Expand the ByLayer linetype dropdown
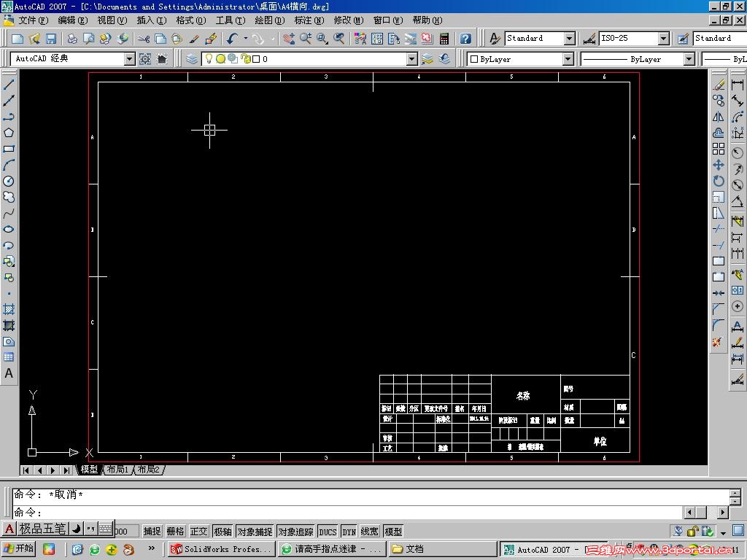The image size is (747, 560). coord(689,59)
